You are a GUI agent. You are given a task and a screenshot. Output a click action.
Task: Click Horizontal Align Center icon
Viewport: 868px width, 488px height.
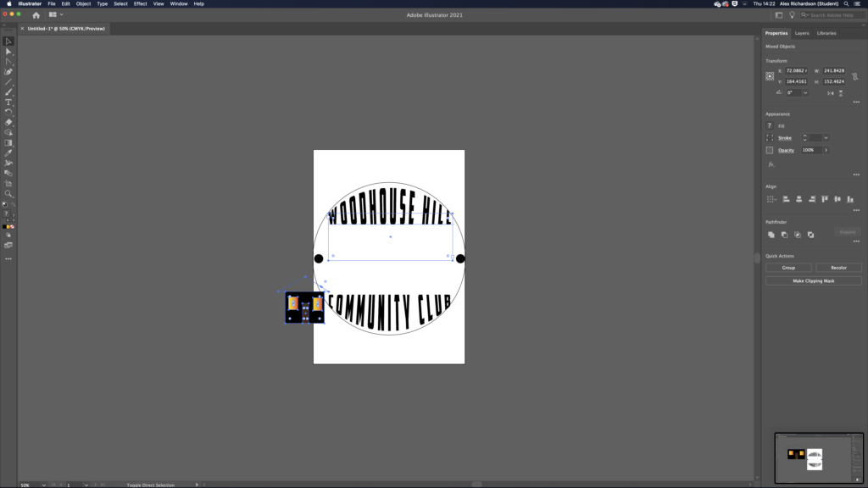[x=798, y=199]
